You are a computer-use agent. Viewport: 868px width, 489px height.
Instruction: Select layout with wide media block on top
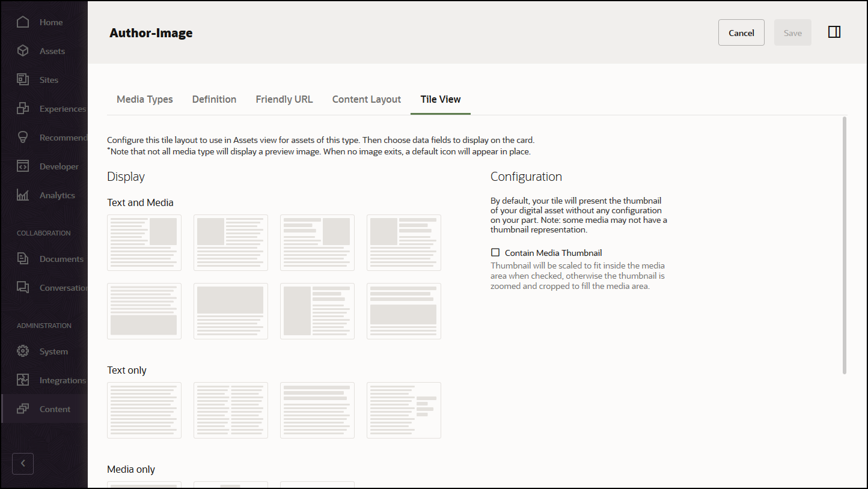point(231,311)
